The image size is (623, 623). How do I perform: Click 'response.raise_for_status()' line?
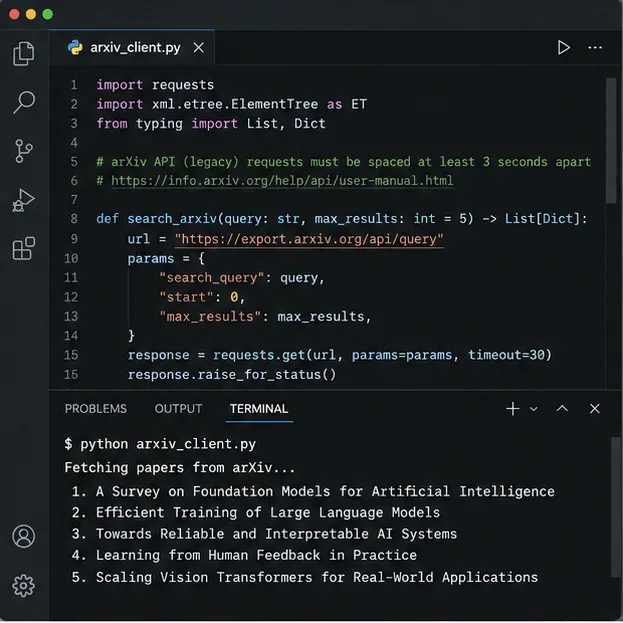[232, 374]
